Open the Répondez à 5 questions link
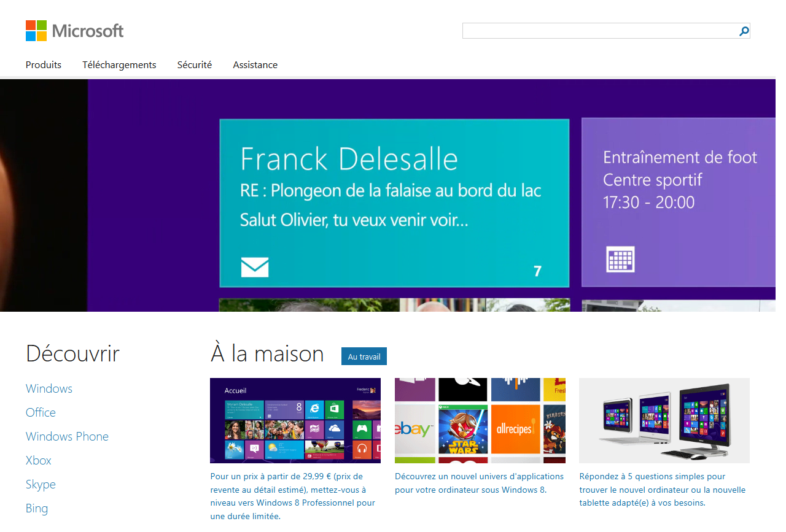This screenshot has width=786, height=532. pyautogui.click(x=663, y=489)
